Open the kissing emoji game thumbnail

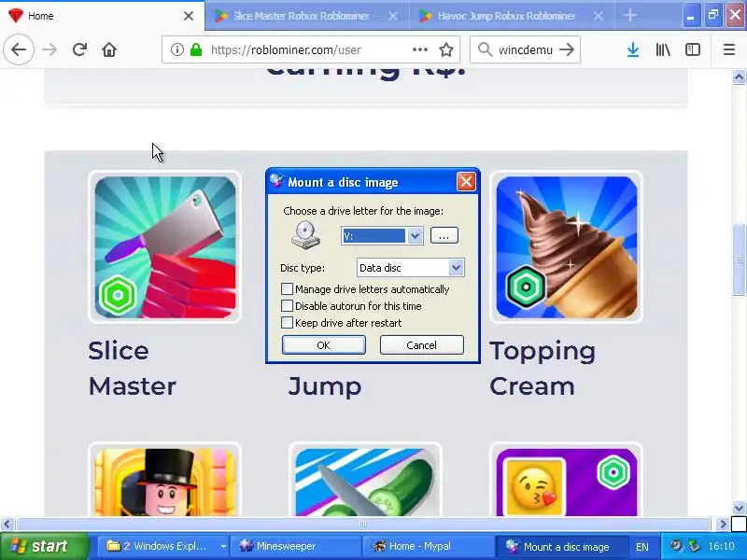coord(567,481)
